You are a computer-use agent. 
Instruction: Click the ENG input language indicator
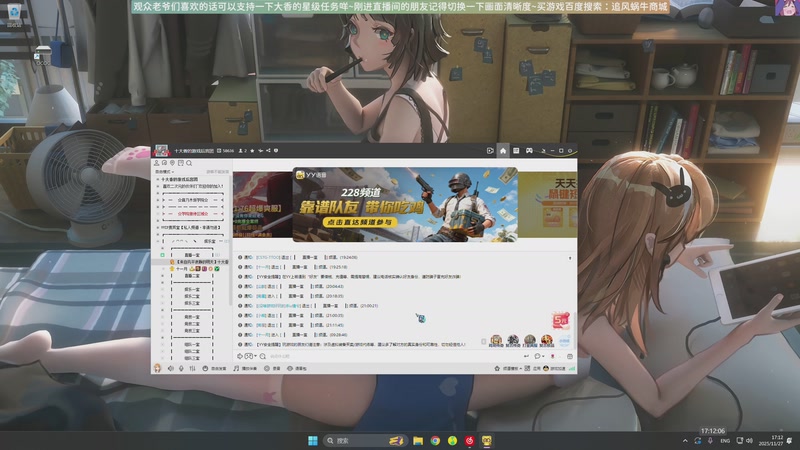(725, 440)
